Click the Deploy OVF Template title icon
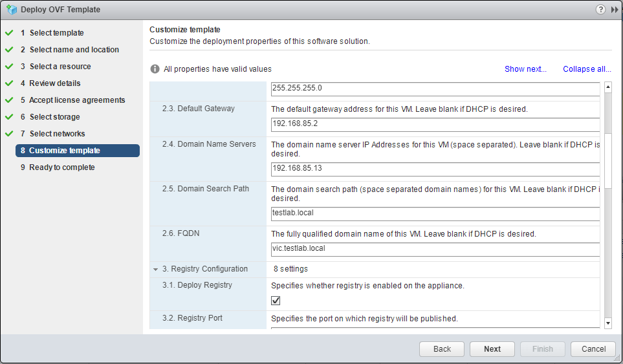Screen dimensions: 623x364 click(10, 10)
